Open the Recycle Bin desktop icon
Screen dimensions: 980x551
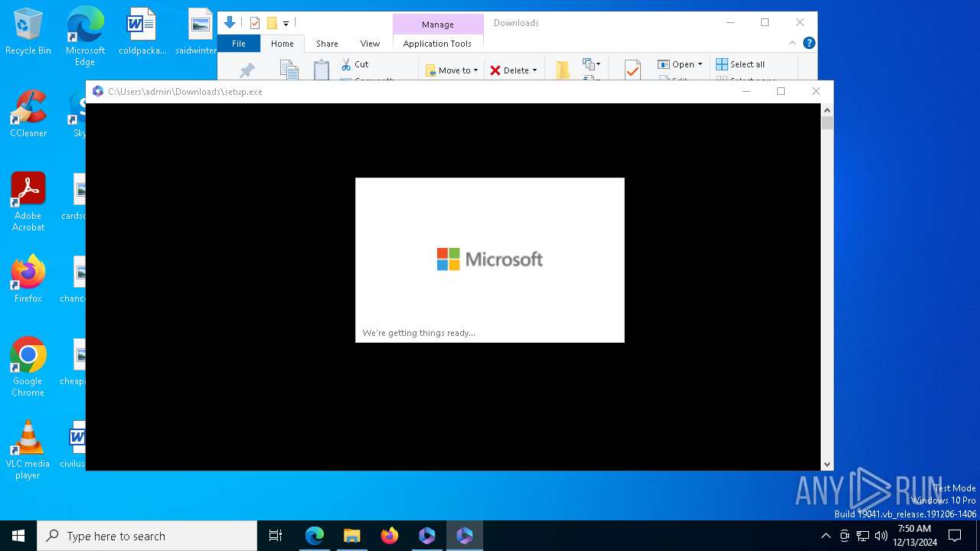pos(28,31)
